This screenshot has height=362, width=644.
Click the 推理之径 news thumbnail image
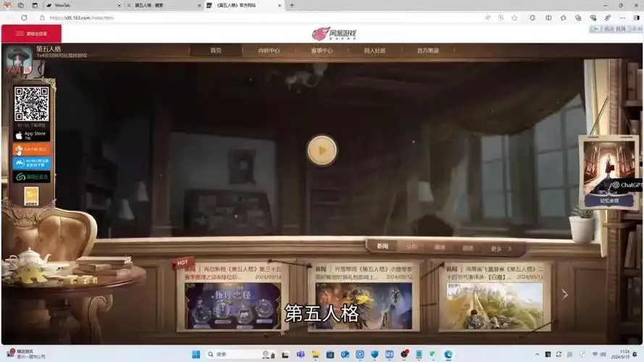233,306
